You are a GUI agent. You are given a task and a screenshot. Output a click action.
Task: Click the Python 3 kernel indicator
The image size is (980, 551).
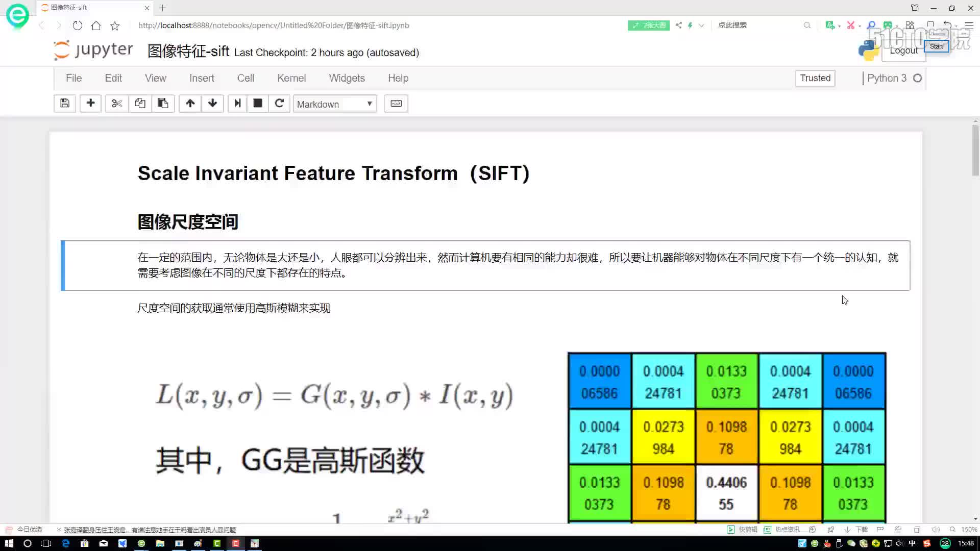point(894,78)
